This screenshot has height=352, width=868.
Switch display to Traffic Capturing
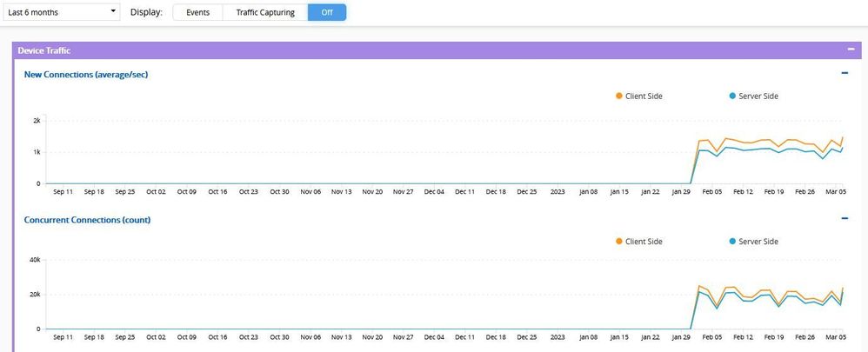[264, 13]
